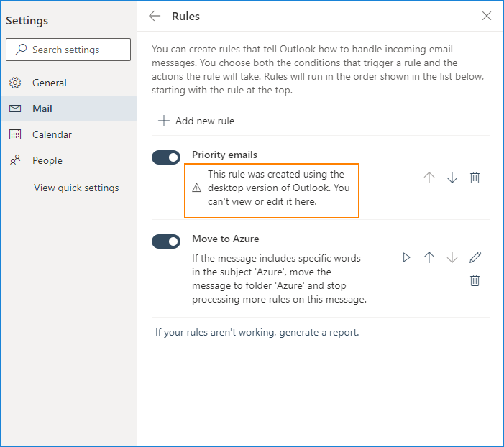Delete the Move to Azure rule

pyautogui.click(x=475, y=280)
